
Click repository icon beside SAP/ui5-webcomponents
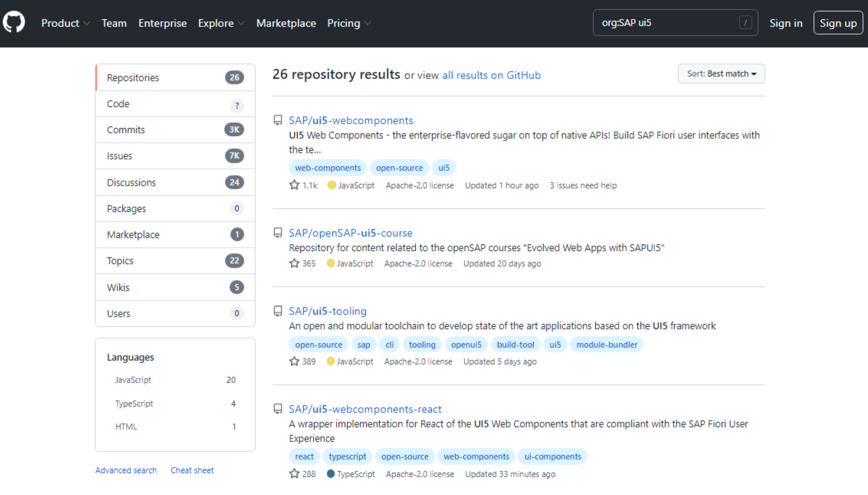click(278, 120)
